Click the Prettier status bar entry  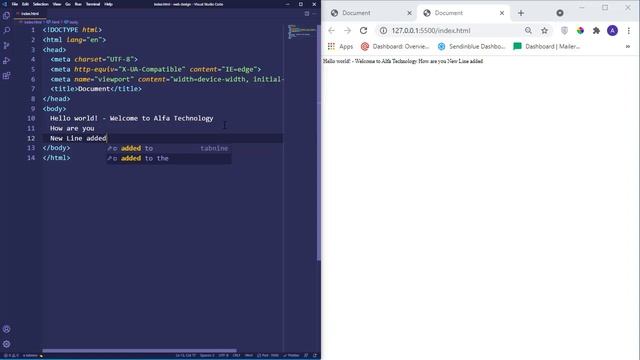pos(291,356)
